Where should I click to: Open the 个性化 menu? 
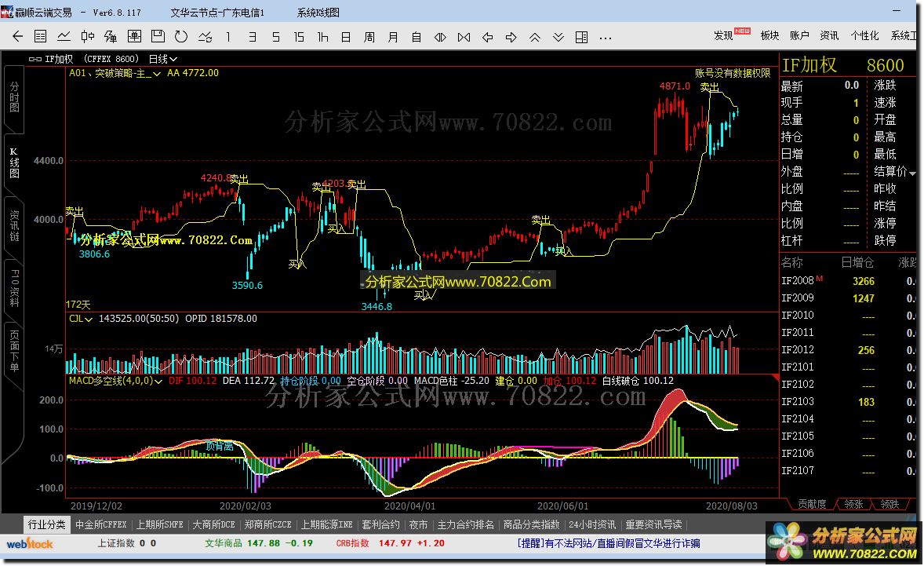pos(864,35)
